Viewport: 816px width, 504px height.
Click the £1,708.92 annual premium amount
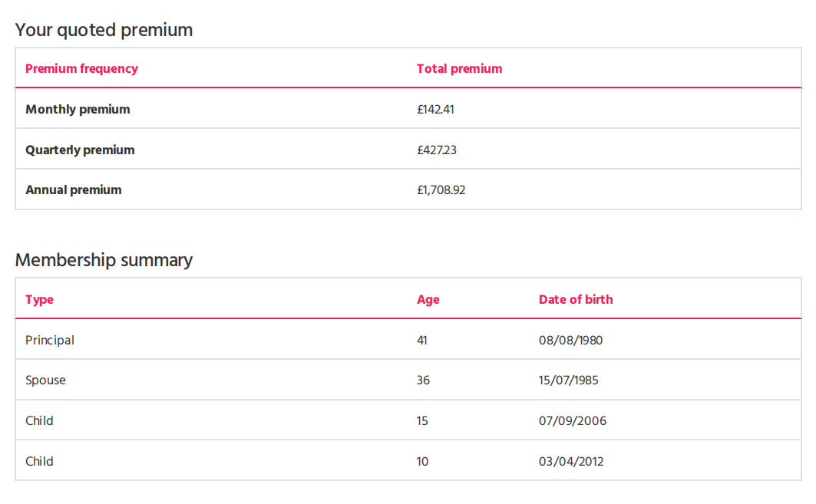(x=441, y=189)
